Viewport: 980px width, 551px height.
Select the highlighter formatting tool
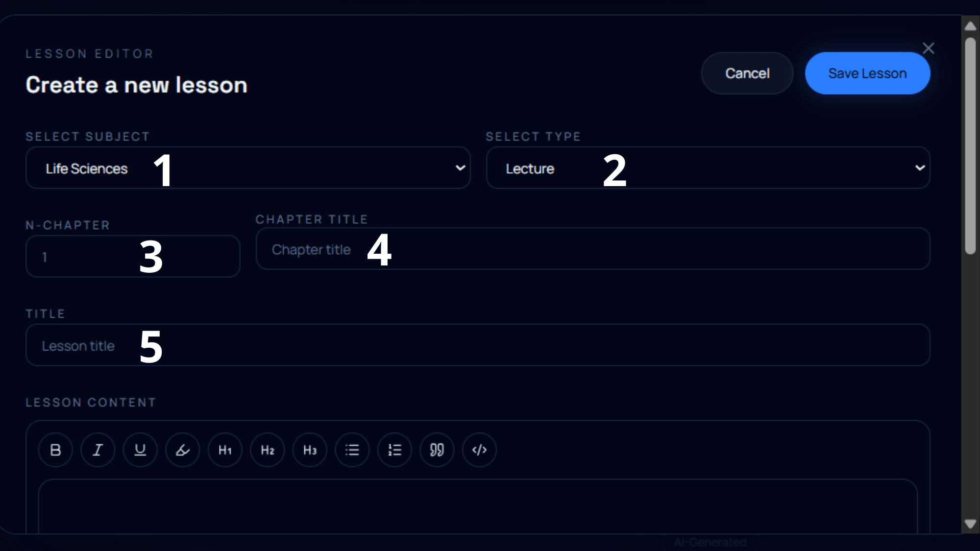click(x=183, y=450)
